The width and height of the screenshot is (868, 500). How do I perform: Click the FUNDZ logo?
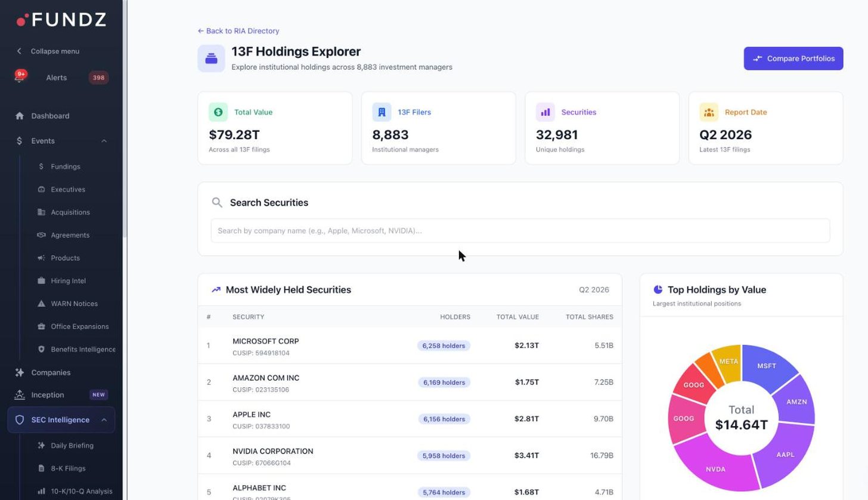click(x=61, y=20)
